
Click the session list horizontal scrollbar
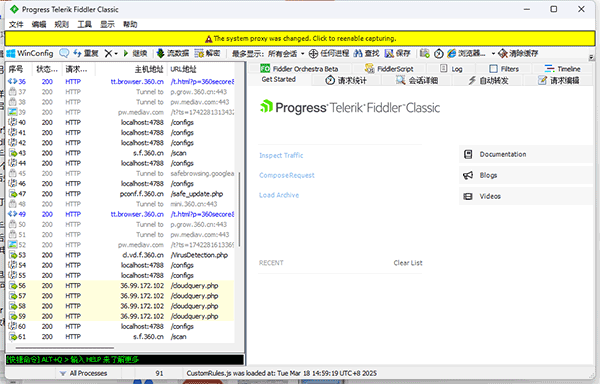(65, 348)
